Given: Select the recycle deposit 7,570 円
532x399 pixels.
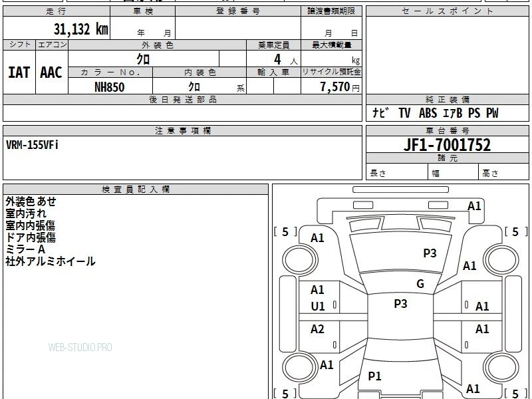Looking at the screenshot, I should (340, 87).
